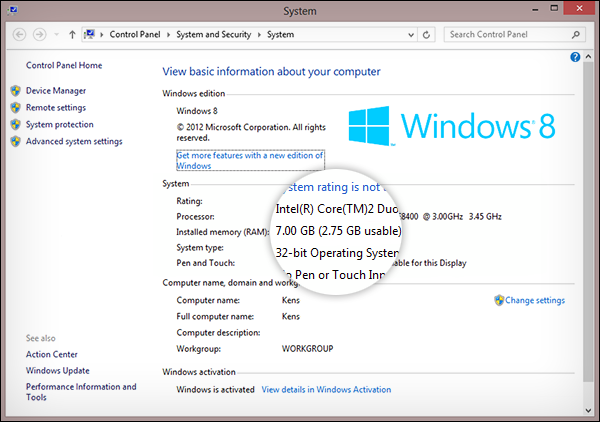Click the System window icon in title bar
The image size is (600, 422).
pyautogui.click(x=12, y=10)
